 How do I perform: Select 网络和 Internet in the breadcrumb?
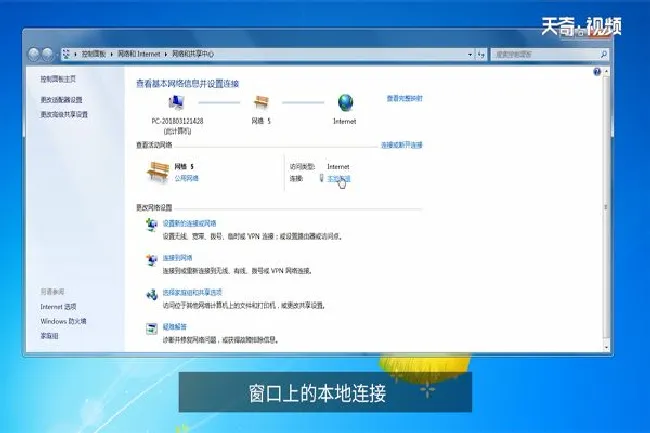click(x=139, y=54)
